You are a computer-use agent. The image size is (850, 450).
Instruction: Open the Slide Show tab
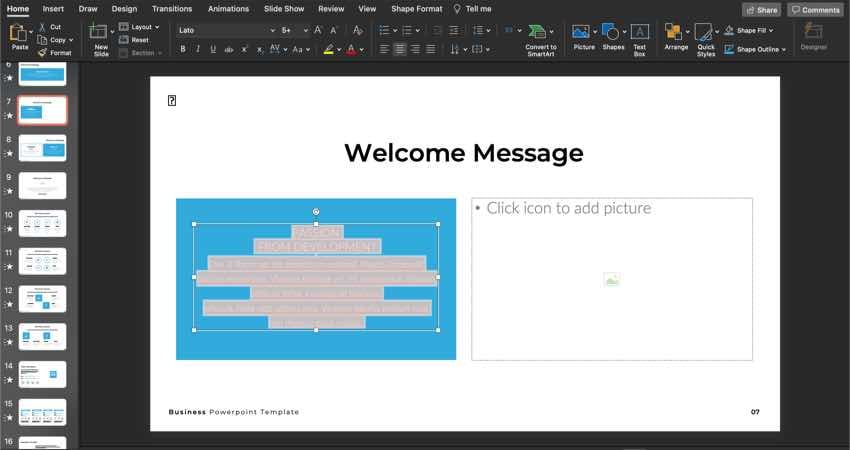tap(284, 9)
